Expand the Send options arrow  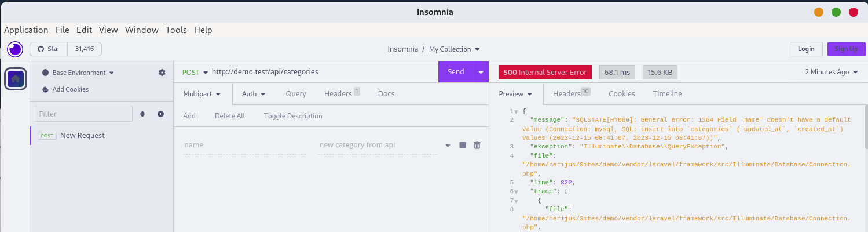[x=481, y=72]
